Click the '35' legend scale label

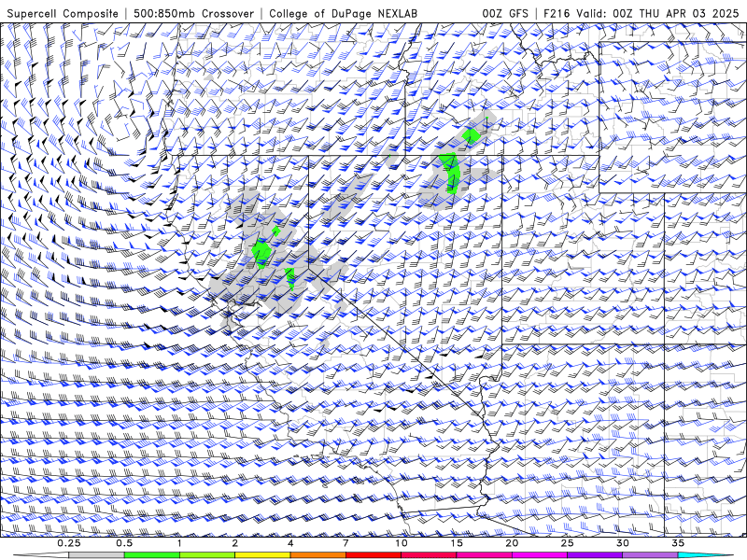point(678,543)
